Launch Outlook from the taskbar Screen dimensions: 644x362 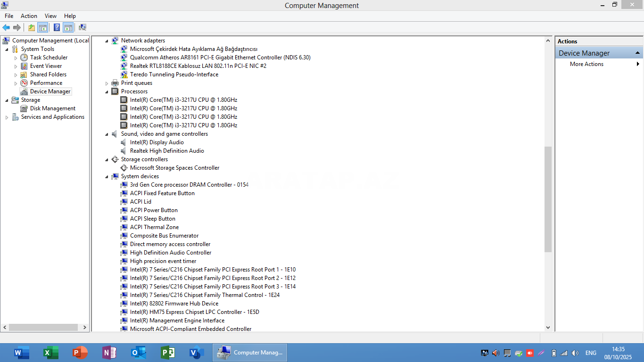click(139, 353)
